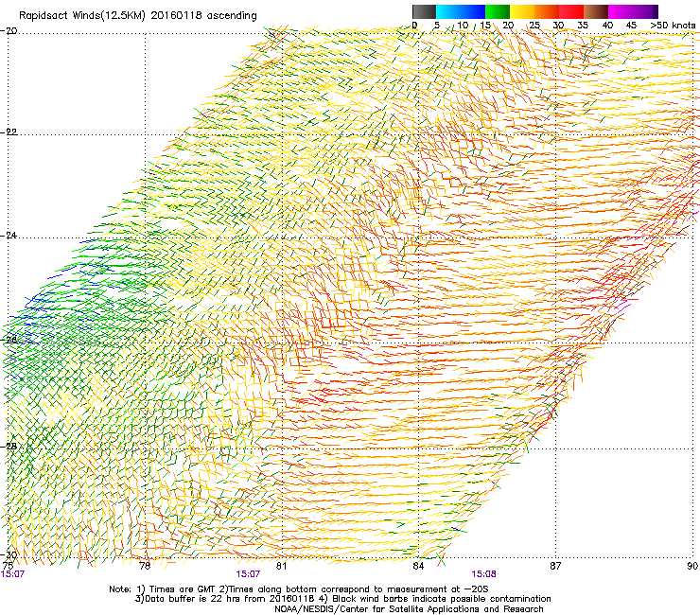Click the purple "15:08" time label
Viewport: 700px width, 615px height.
[x=483, y=574]
